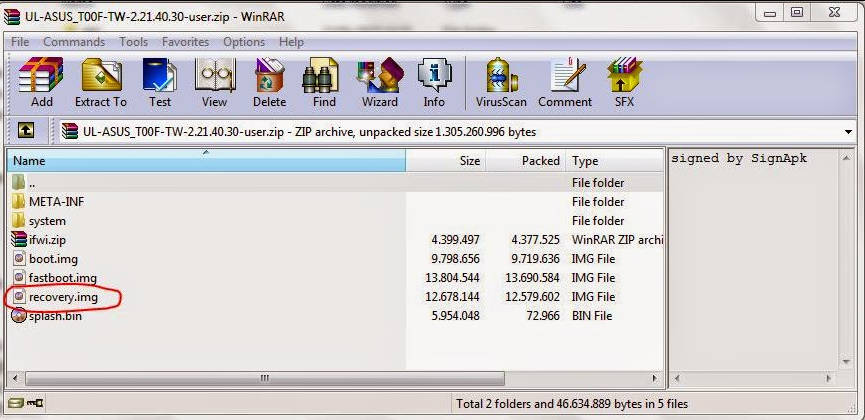The width and height of the screenshot is (865, 420).
Task: Click the status bar total files text
Action: [572, 404]
